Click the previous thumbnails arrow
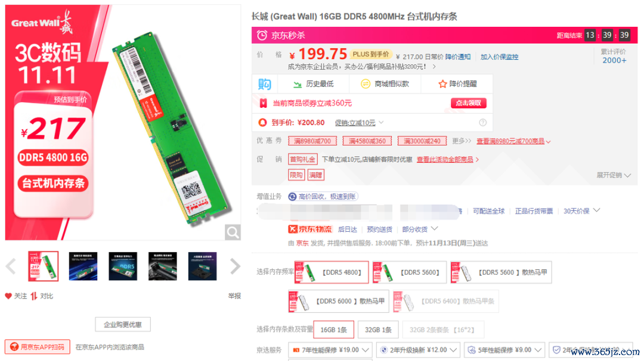 (11, 266)
